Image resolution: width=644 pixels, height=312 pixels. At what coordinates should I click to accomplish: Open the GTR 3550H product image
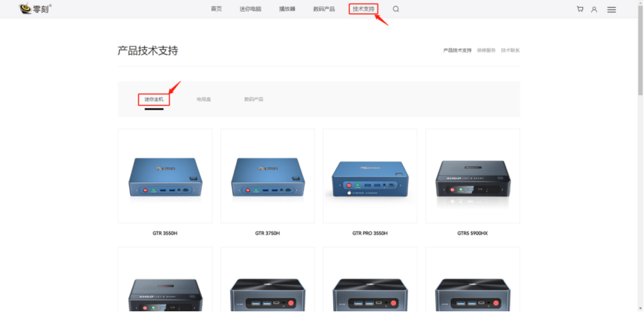165,176
